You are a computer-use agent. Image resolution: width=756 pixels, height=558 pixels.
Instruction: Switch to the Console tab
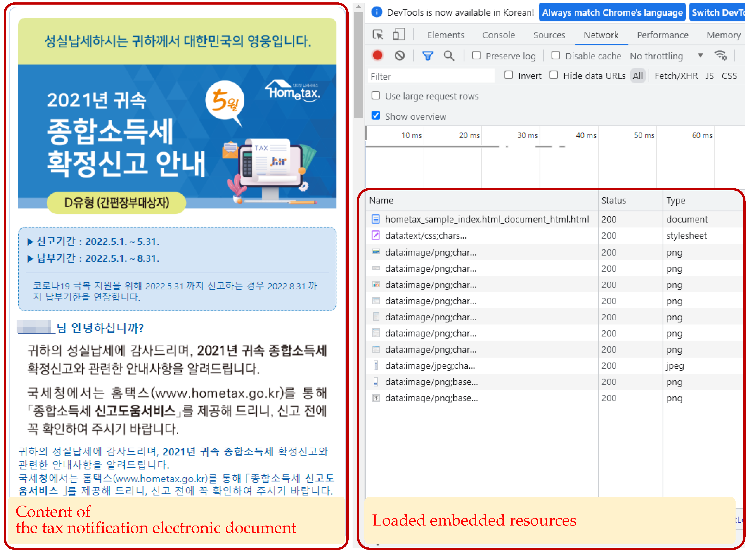tap(498, 35)
